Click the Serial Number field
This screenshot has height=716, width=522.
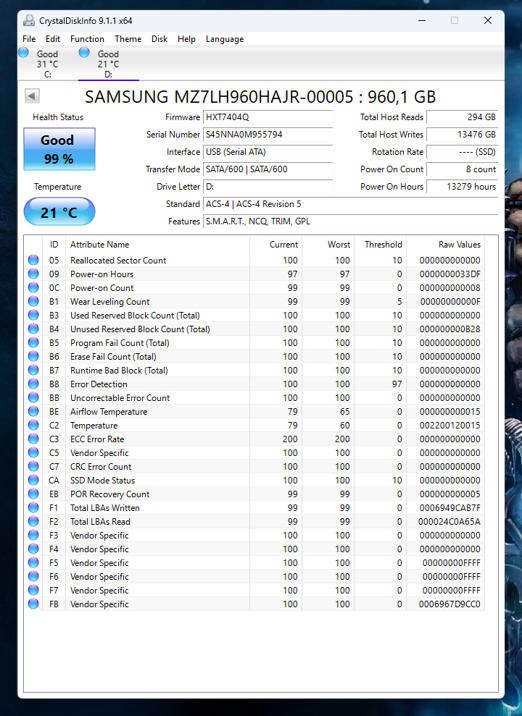268,134
